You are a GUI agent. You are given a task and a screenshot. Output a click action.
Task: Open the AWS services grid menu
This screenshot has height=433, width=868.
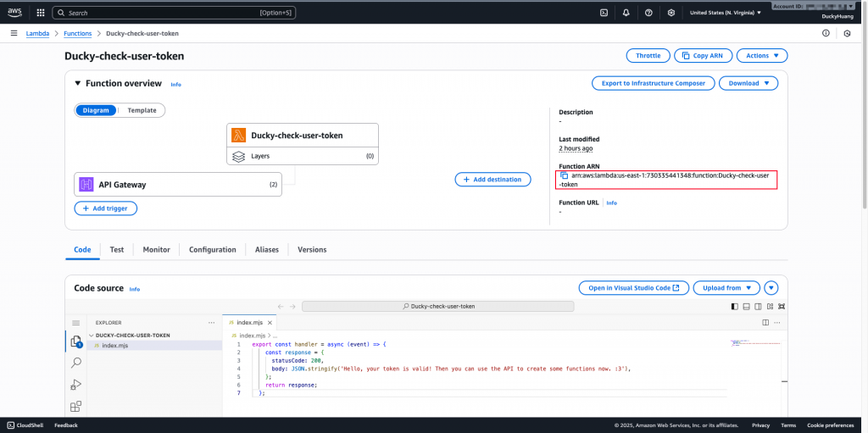tap(41, 12)
